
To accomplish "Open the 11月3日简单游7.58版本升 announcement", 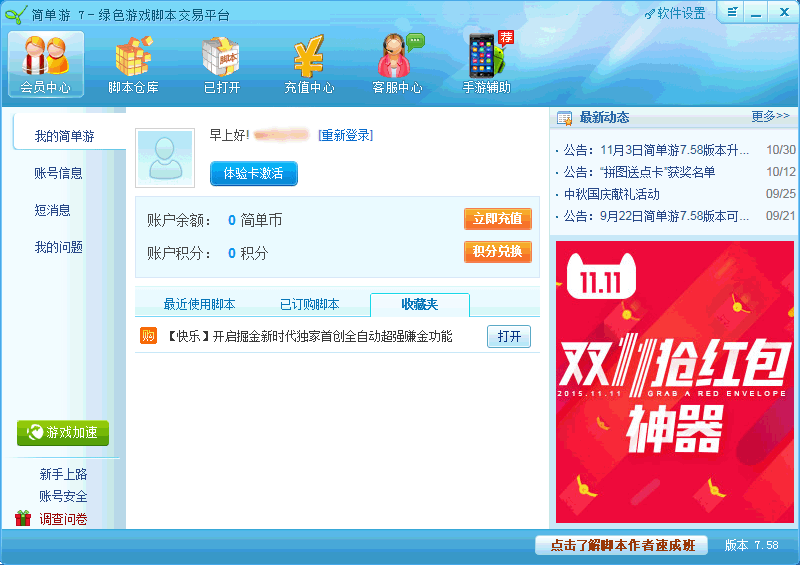I will click(x=656, y=150).
